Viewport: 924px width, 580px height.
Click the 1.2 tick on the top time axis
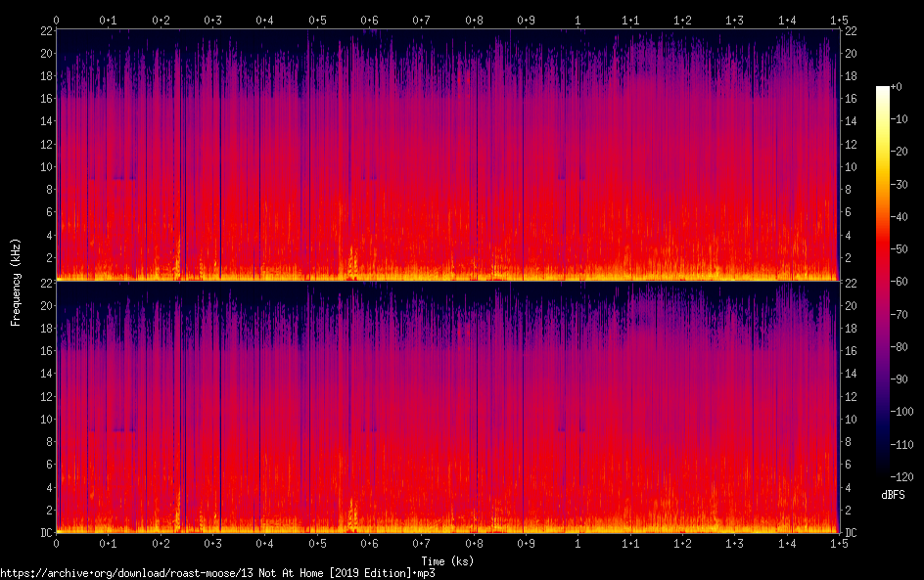pyautogui.click(x=682, y=20)
